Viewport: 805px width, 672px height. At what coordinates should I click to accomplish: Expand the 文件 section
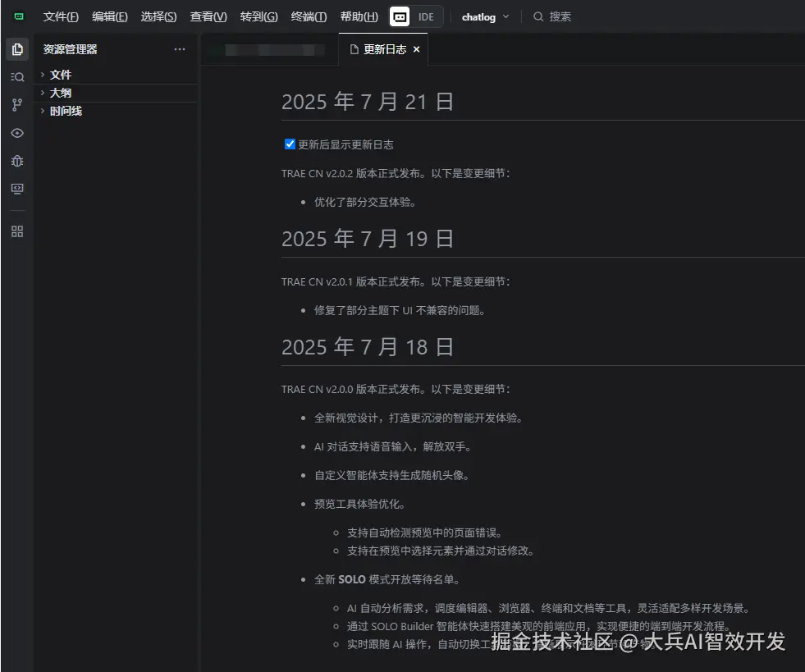[117, 75]
